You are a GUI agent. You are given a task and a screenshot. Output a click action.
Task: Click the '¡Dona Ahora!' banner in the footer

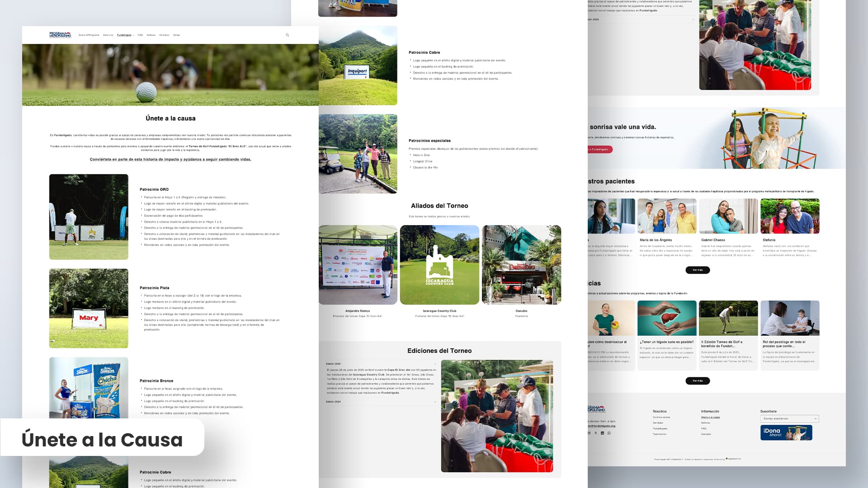click(x=786, y=432)
